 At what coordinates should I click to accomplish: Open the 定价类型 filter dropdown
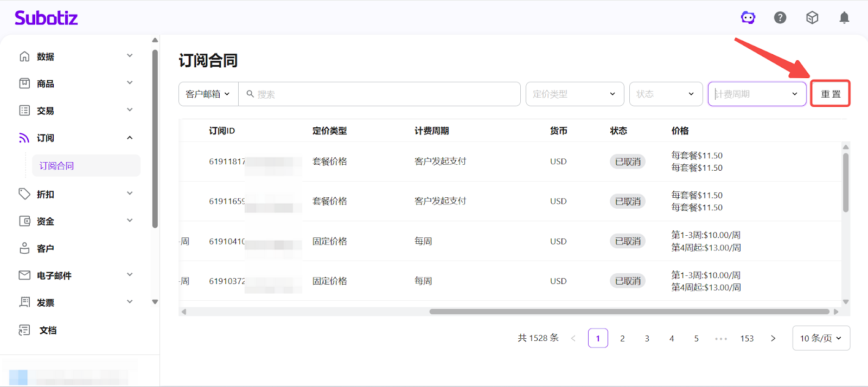(574, 94)
